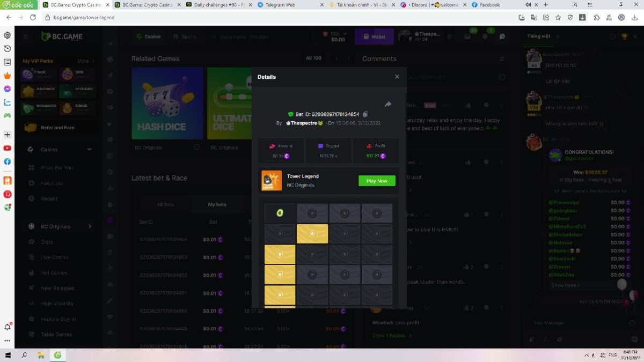Reload the page with the refresh icon
The width and height of the screenshot is (644, 362).
coord(33,17)
